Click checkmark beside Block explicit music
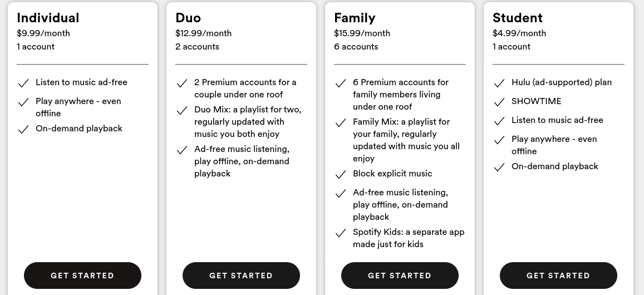This screenshot has width=644, height=295. coord(341,175)
